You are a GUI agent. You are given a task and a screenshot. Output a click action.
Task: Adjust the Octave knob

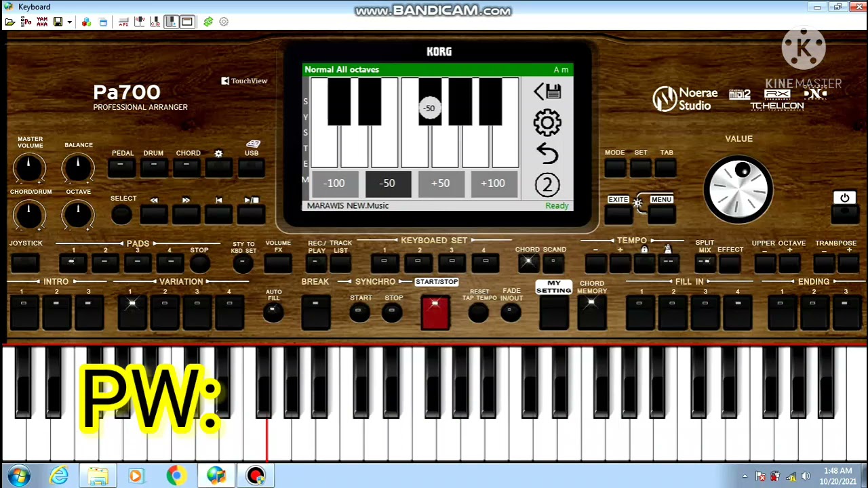pos(78,215)
